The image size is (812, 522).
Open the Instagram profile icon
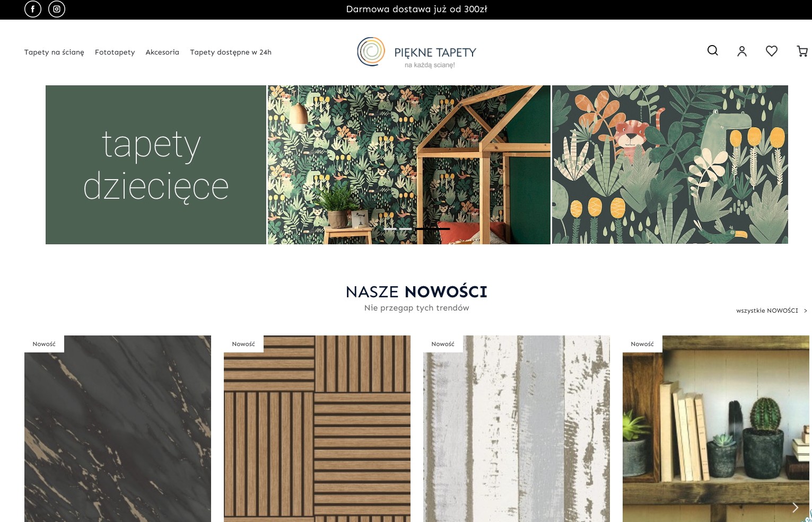point(57,9)
